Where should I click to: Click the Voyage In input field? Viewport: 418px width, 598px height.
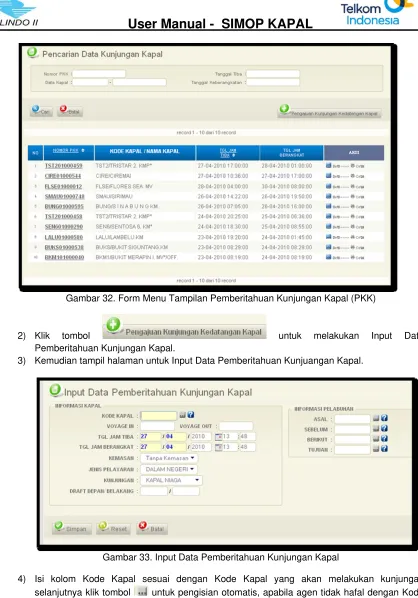pos(158,426)
